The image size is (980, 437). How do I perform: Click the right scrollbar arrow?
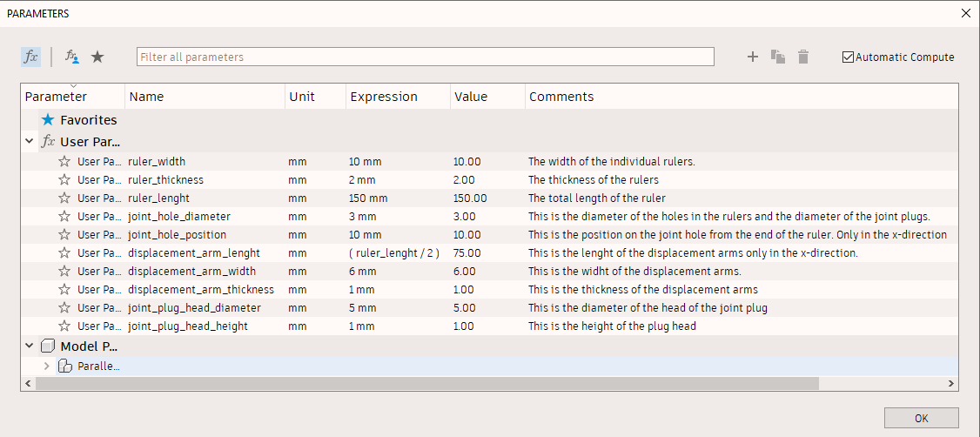tap(951, 383)
